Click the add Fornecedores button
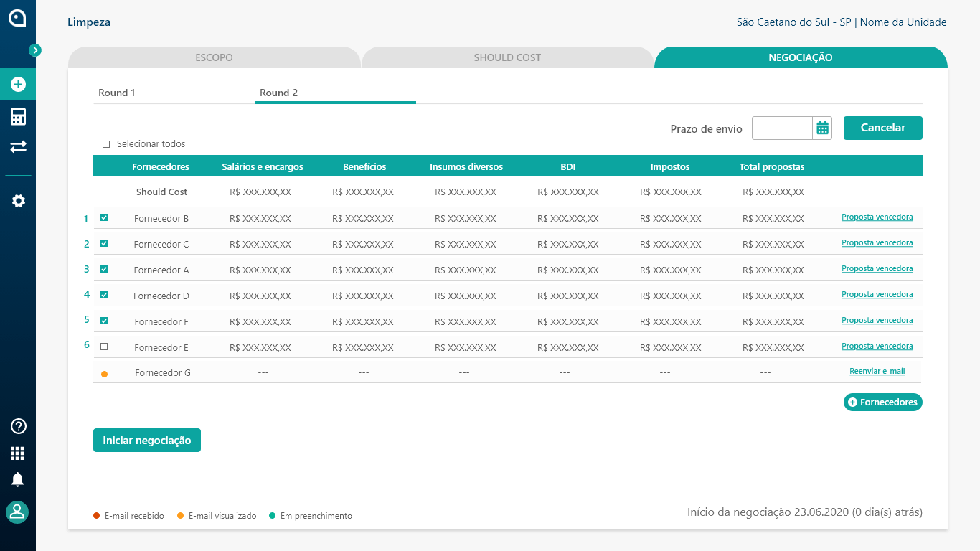This screenshot has width=980, height=551. [x=883, y=402]
